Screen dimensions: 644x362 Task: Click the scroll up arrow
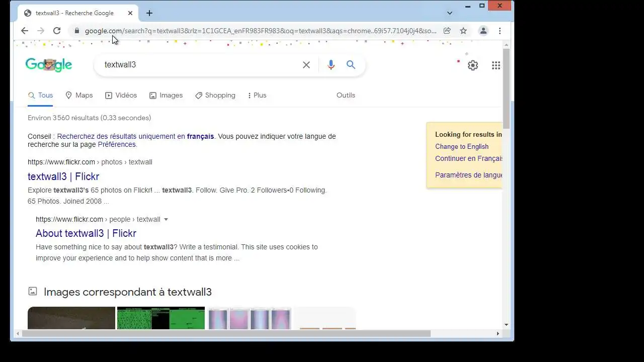tap(506, 45)
